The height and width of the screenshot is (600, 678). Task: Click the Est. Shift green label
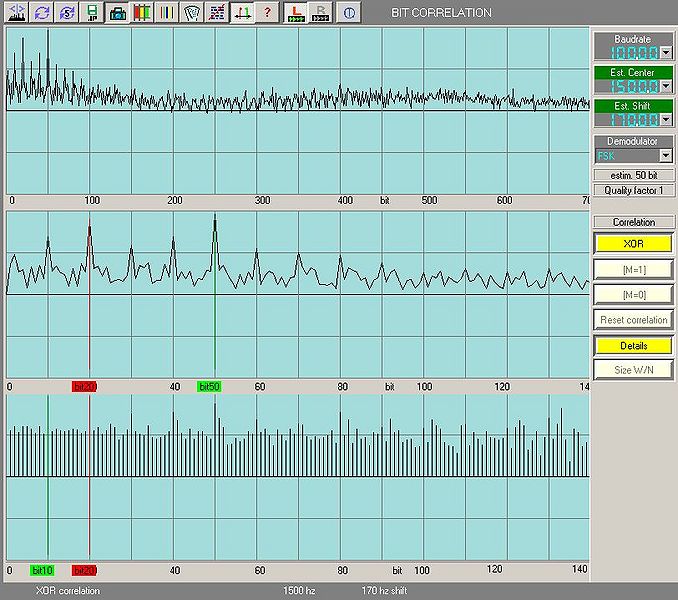pos(633,105)
